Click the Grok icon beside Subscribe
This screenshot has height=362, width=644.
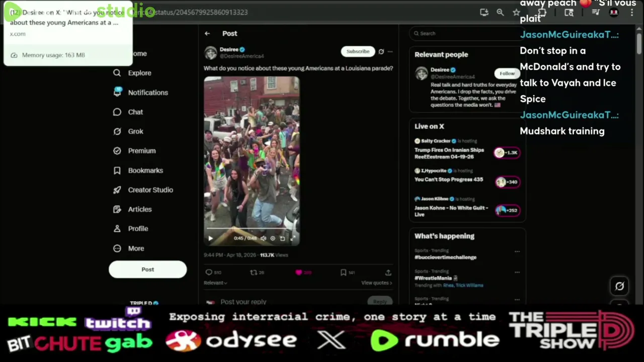point(381,51)
